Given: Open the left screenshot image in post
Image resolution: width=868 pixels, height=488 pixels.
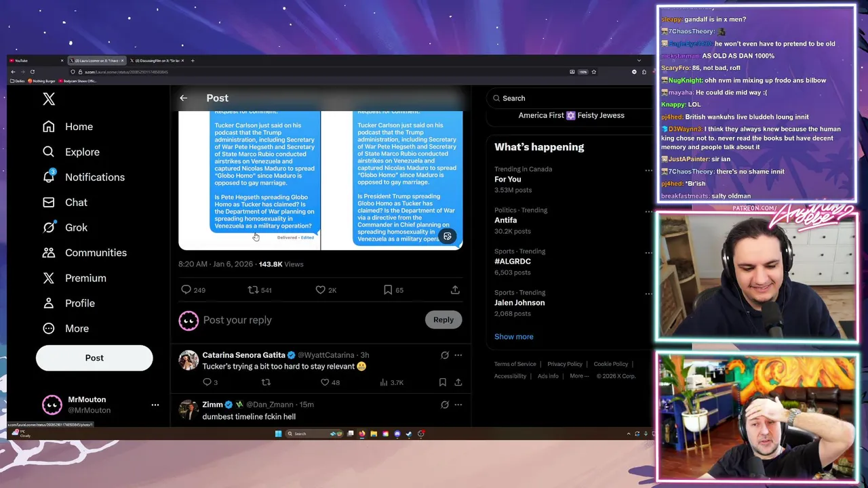Looking at the screenshot, I should 249,180.
